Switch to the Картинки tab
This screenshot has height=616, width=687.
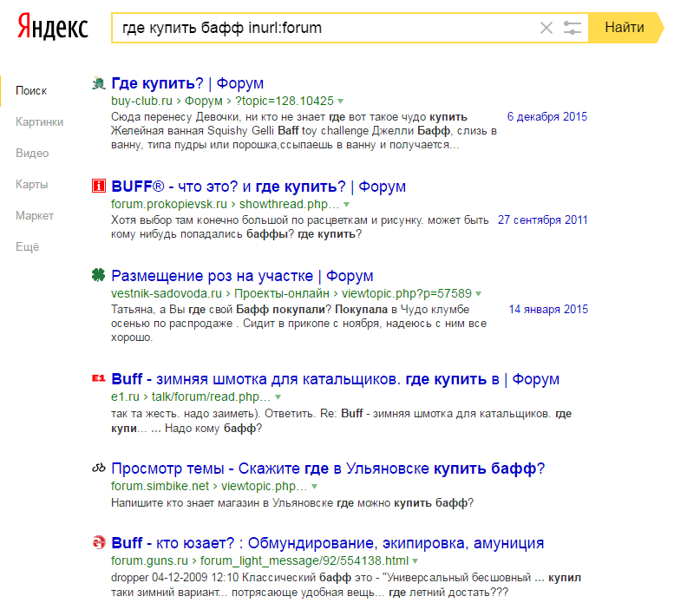pos(39,121)
